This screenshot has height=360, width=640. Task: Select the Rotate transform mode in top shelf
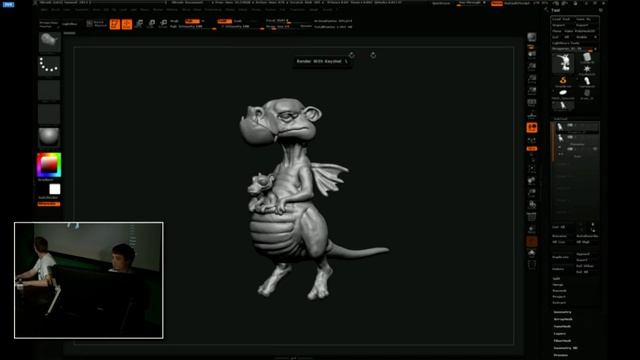coord(163,24)
